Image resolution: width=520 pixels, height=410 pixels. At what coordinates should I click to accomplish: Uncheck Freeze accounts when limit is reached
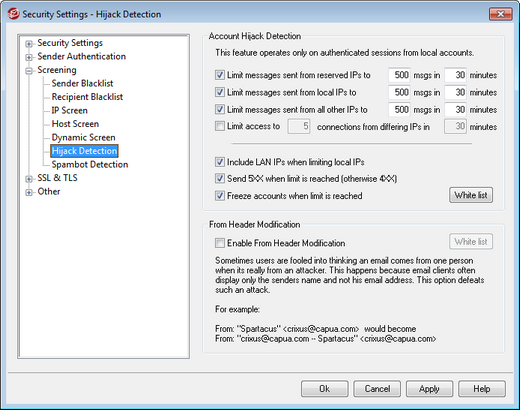pyautogui.click(x=220, y=196)
